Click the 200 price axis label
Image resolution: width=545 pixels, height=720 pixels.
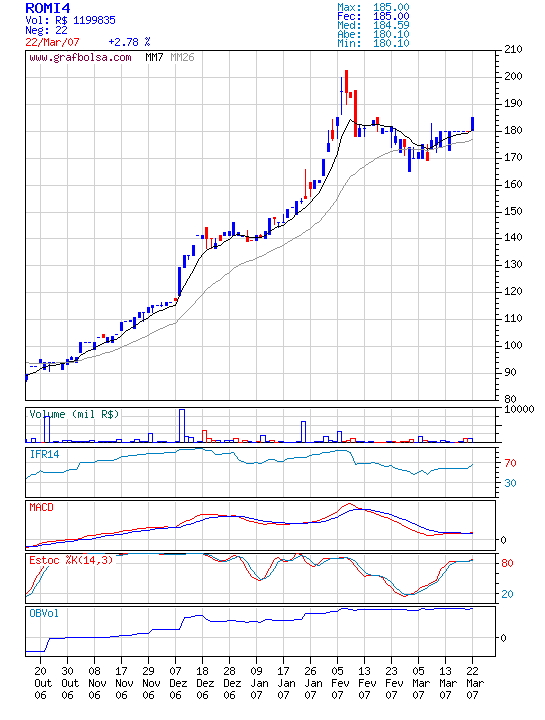(x=513, y=76)
